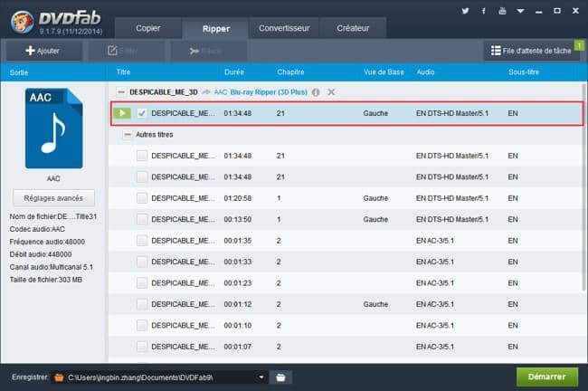Viewport: 588px width, 391px height.
Task: Select the Gauche view of the 01:20:58 title
Action: [375, 197]
